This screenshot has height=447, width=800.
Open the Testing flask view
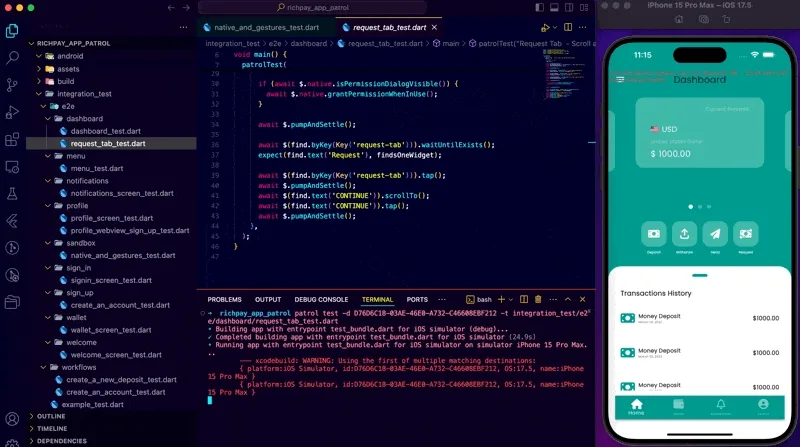coord(12,193)
